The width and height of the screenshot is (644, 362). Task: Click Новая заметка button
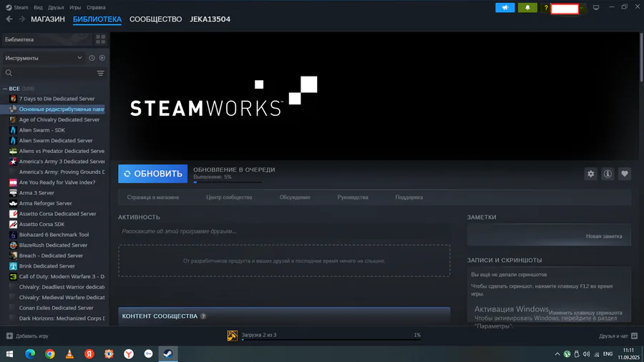click(604, 236)
